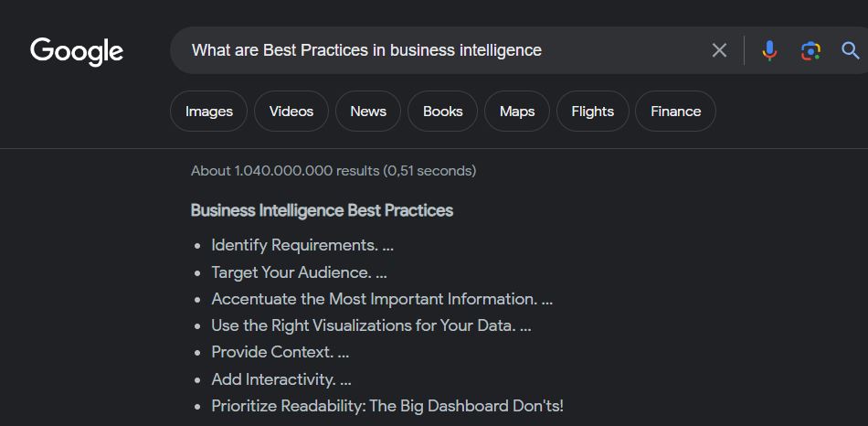Go to the Maps filter
The height and width of the screenshot is (426, 868).
tap(517, 112)
